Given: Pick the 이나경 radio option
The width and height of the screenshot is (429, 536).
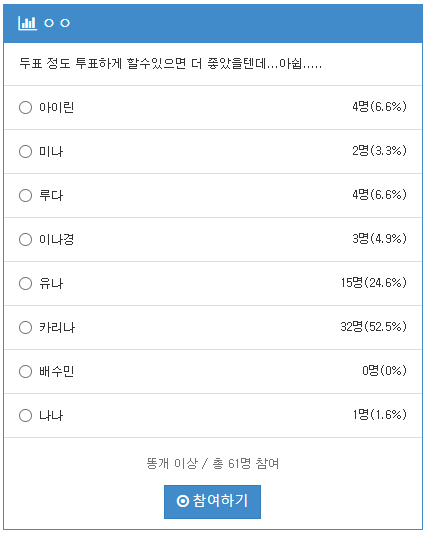Looking at the screenshot, I should [x=25, y=239].
